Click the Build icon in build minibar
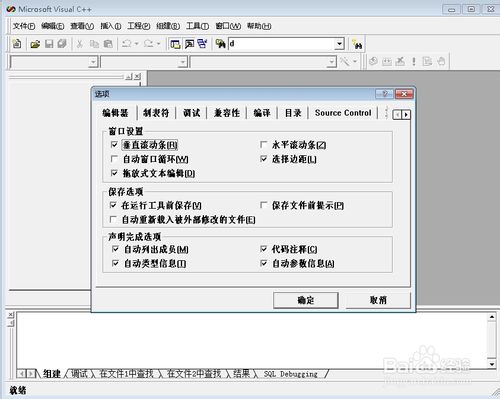This screenshot has width=500, height=399. click(387, 61)
